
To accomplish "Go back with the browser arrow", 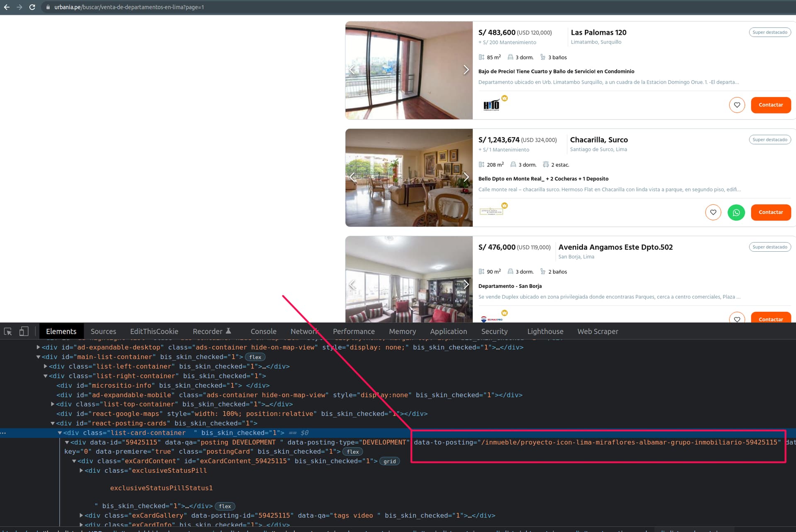I will (7, 7).
